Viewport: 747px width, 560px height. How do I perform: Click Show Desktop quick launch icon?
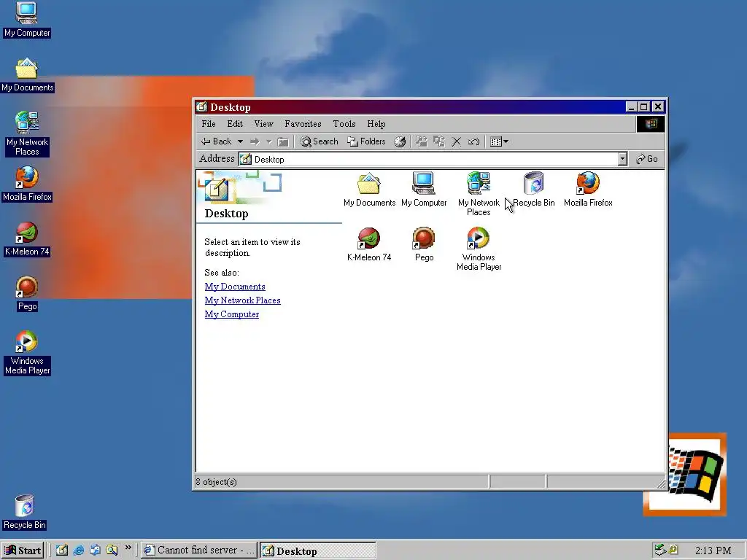[62, 550]
